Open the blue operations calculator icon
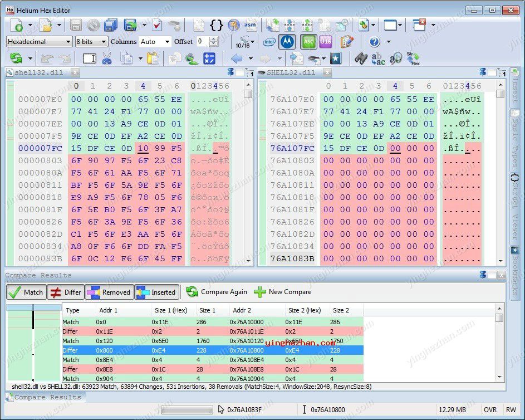The height and width of the screenshot is (420, 525). 209,58
